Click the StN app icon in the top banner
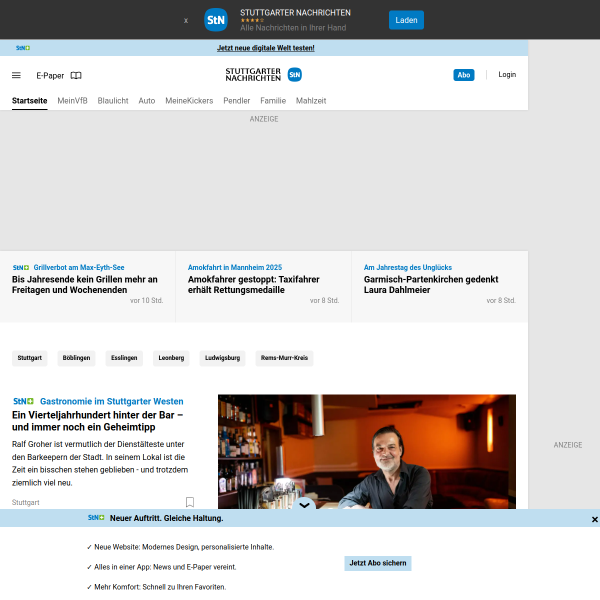 216,20
